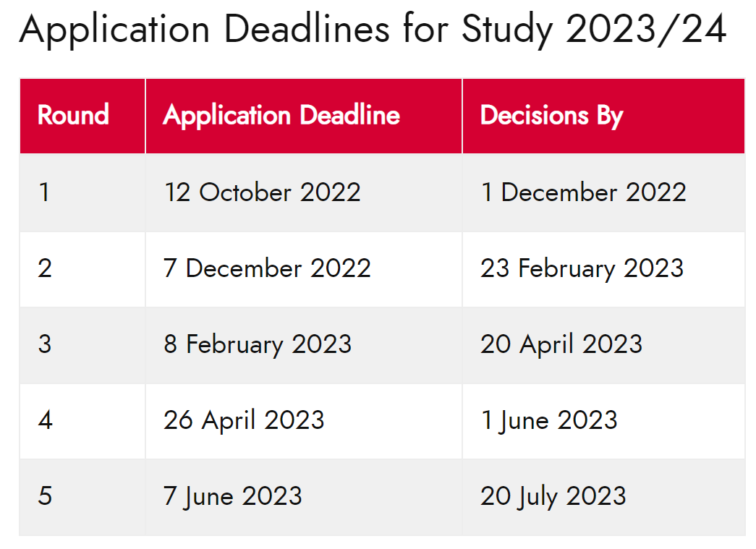Select the 7 December 2022 deadline
The image size is (756, 549).
click(x=304, y=269)
